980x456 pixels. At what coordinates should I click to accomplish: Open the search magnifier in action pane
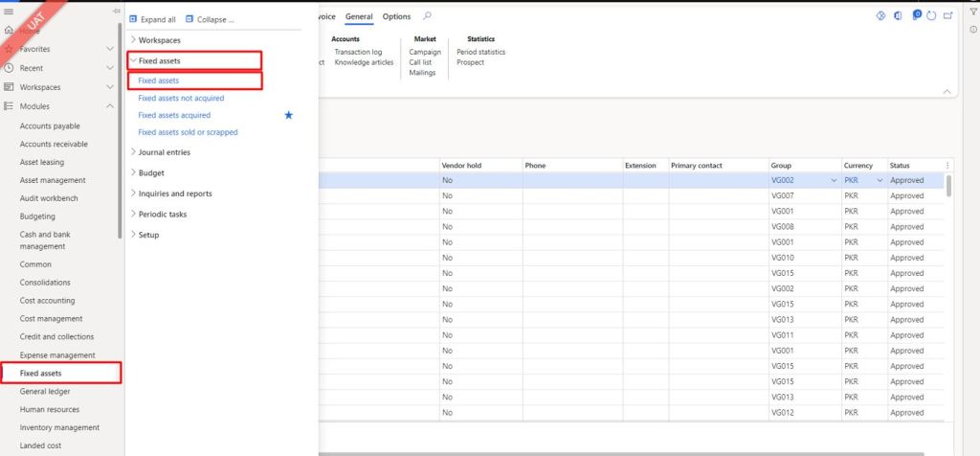click(427, 16)
